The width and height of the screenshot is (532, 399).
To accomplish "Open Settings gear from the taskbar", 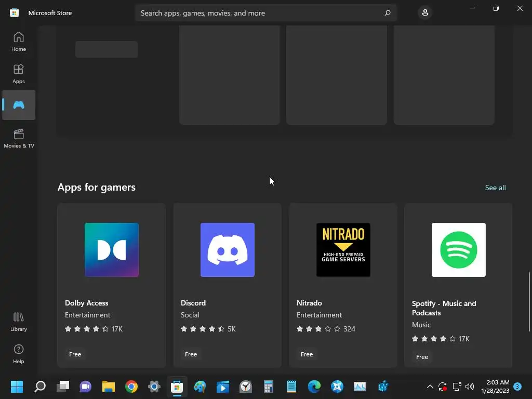I will tap(154, 387).
